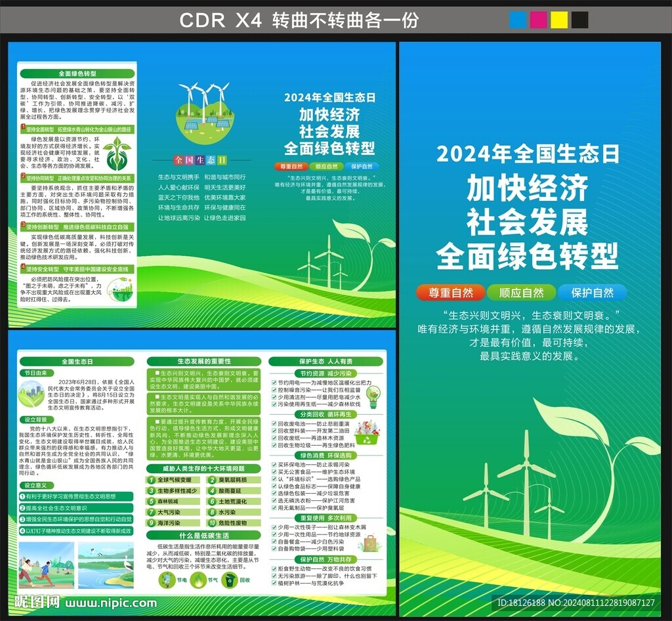Viewport: 672px width, 621px height.
Task: Click the 有利于更好学习宣传贯彻生态文明思想 row
Action: click(76, 496)
